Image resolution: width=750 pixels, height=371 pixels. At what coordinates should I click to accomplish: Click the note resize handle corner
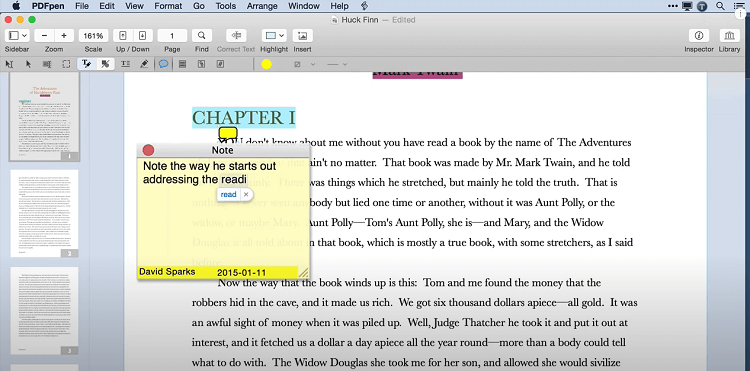click(x=303, y=273)
